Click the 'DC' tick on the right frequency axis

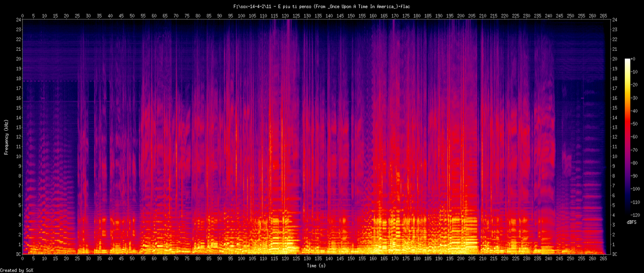pyautogui.click(x=615, y=254)
